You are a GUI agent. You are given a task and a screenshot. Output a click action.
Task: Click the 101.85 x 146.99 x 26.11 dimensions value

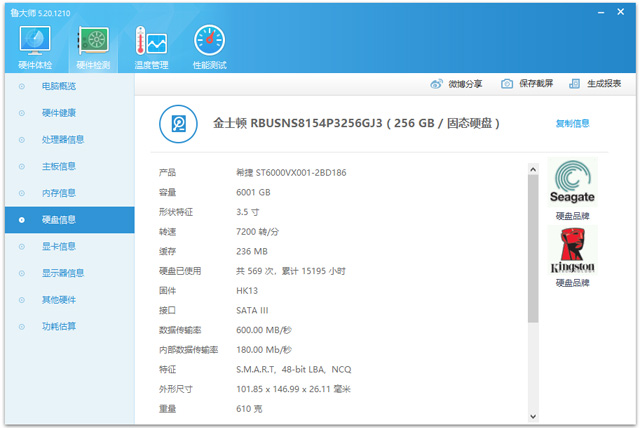pos(293,389)
